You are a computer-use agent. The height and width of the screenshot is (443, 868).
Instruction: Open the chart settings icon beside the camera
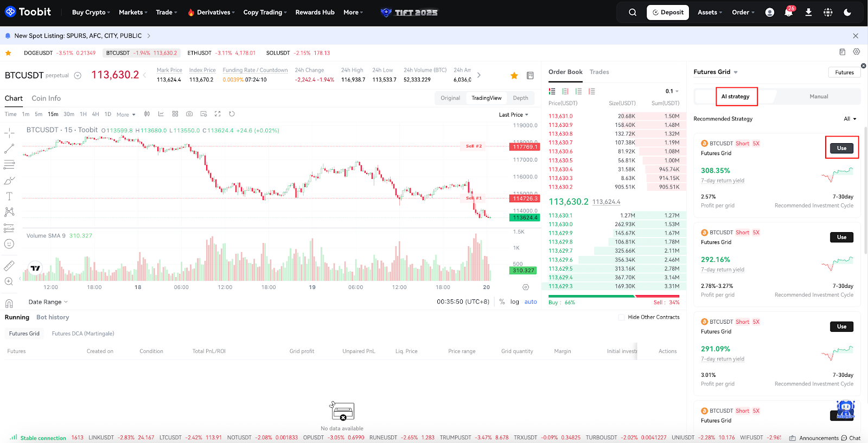(203, 114)
